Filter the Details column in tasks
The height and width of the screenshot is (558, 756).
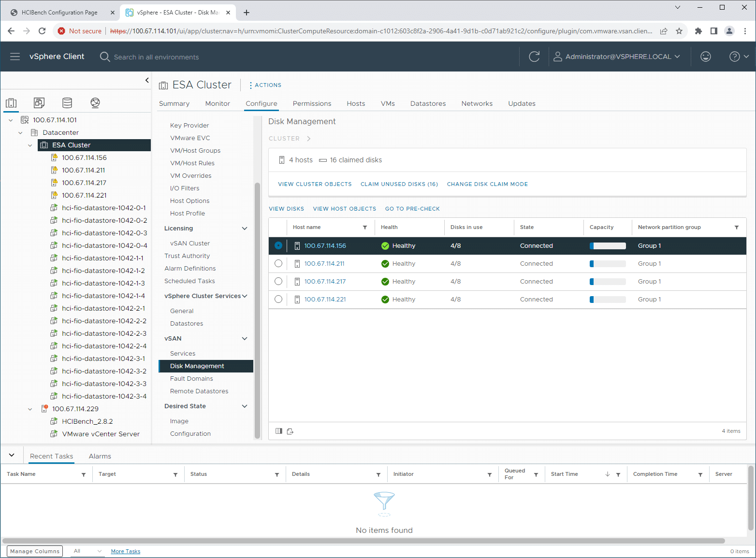tap(378, 474)
